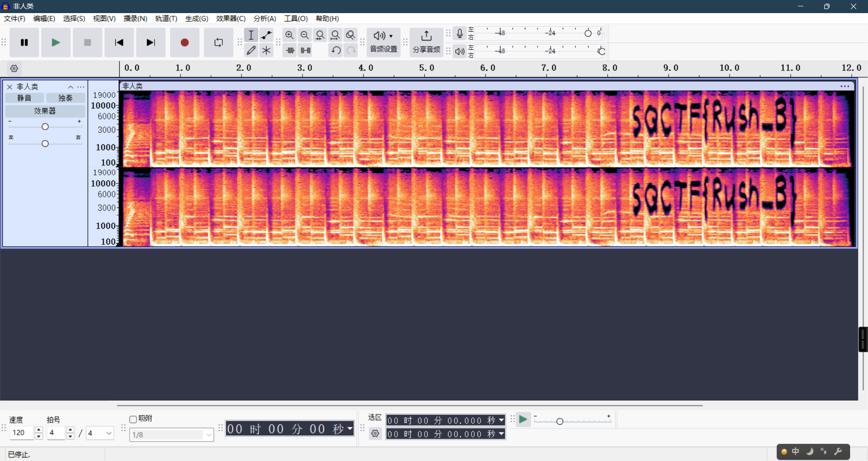Decrease the tempo with the down arrow
This screenshot has height=461, width=868.
(x=39, y=436)
